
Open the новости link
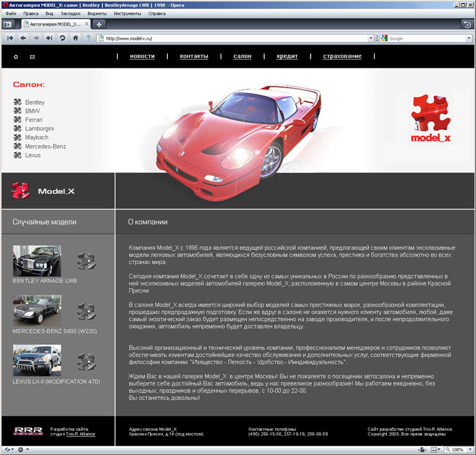142,56
